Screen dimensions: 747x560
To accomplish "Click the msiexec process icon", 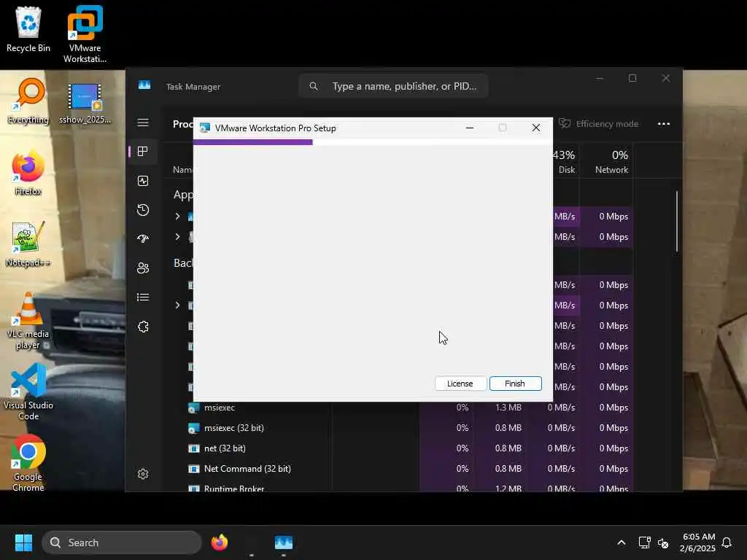I will coord(193,408).
